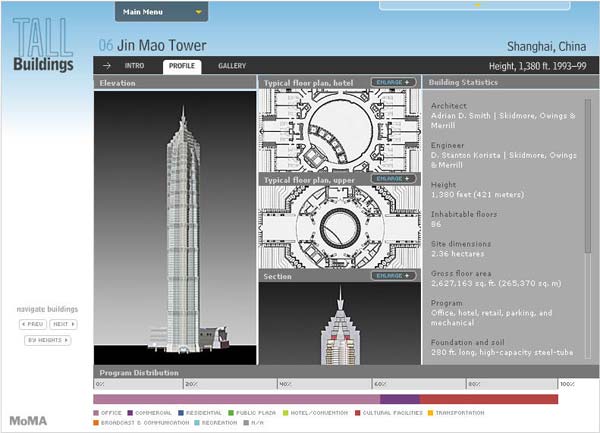This screenshot has height=433, width=600.
Task: Click the office segment of distribution bar
Action: (237, 399)
